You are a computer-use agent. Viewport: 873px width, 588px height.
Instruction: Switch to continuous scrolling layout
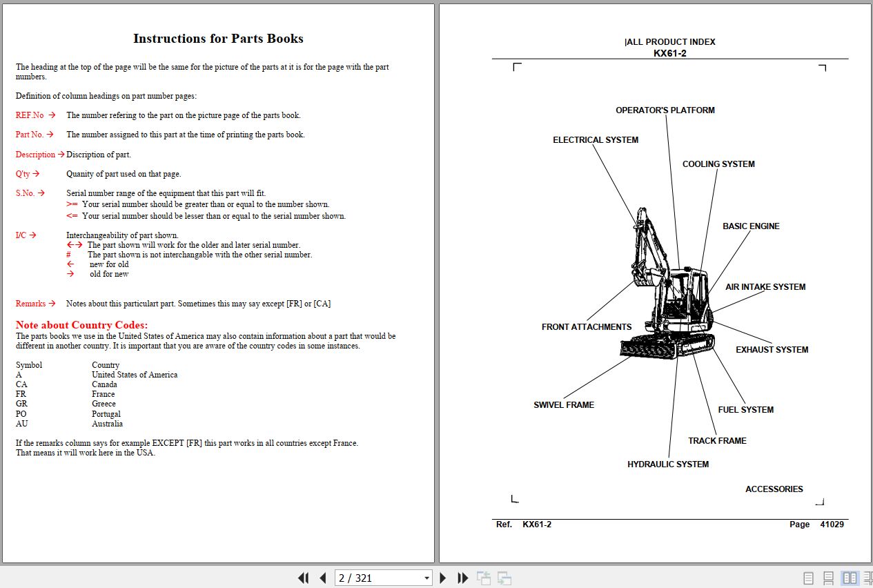[827, 578]
